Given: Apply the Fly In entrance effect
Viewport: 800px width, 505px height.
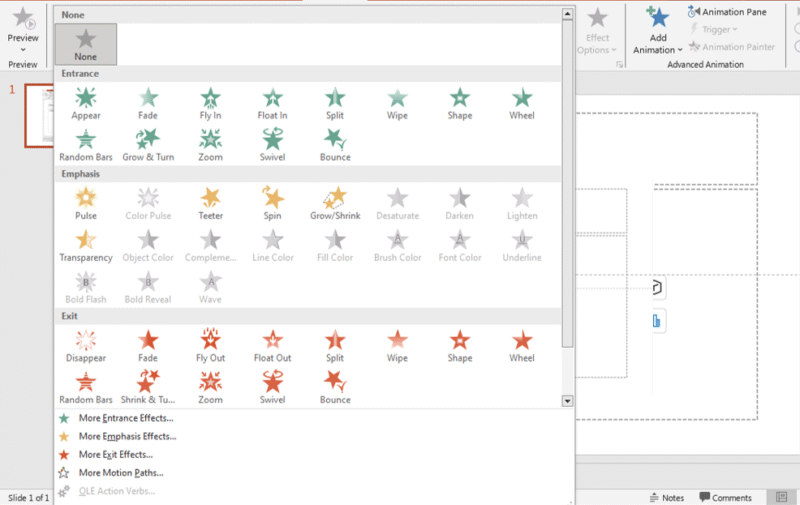Looking at the screenshot, I should pos(210,104).
